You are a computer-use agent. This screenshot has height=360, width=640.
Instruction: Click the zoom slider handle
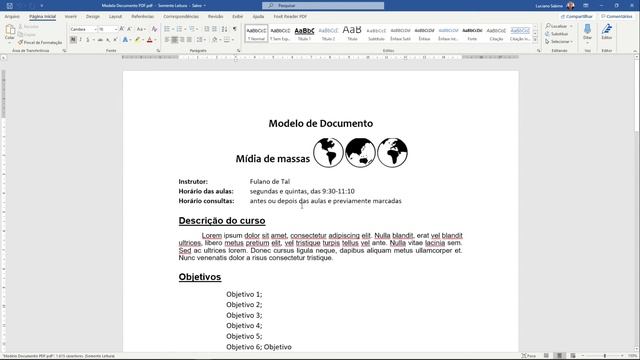pyautogui.click(x=605, y=356)
